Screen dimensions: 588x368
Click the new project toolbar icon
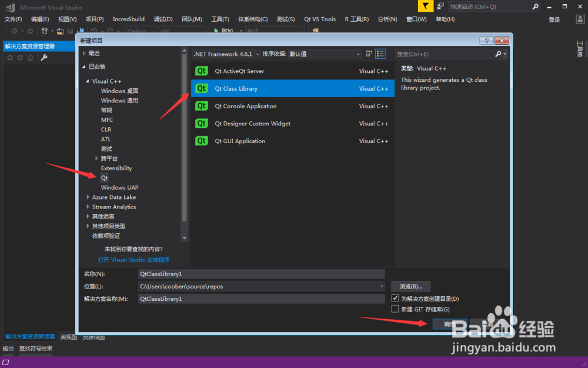coord(45,31)
